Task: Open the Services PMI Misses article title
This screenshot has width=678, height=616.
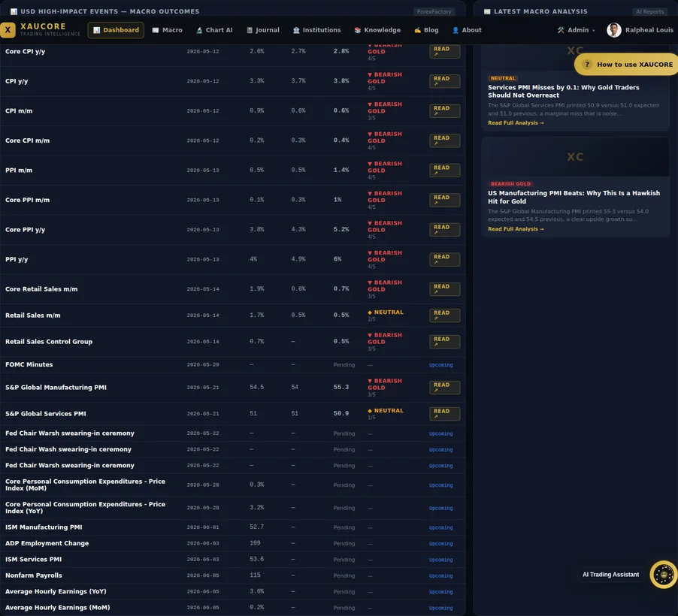Action: pos(564,91)
